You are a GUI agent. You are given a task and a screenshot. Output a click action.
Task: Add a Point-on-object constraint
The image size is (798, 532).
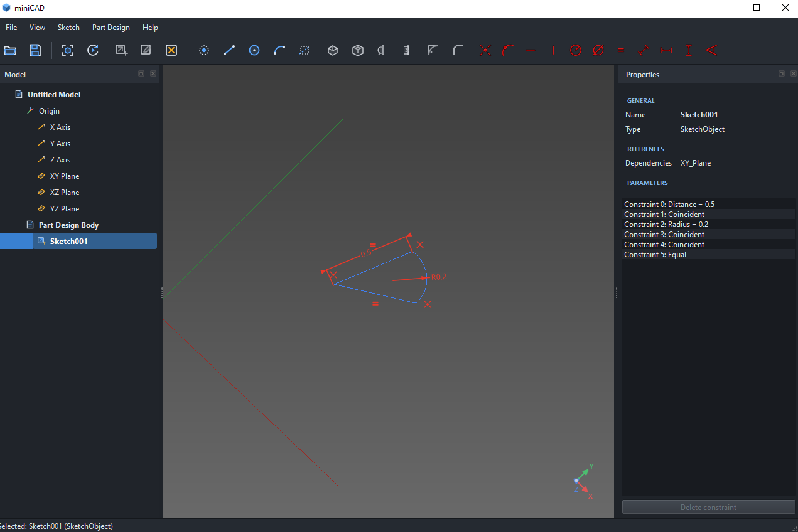coord(508,50)
